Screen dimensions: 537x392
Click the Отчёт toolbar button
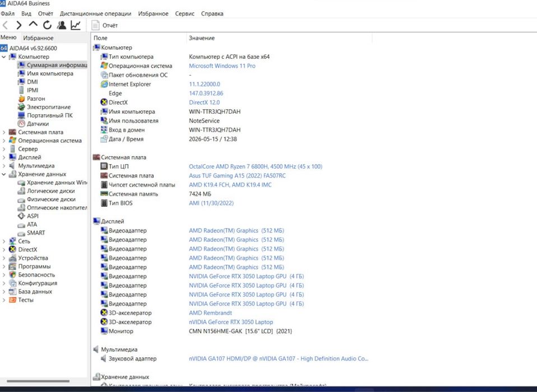(105, 25)
